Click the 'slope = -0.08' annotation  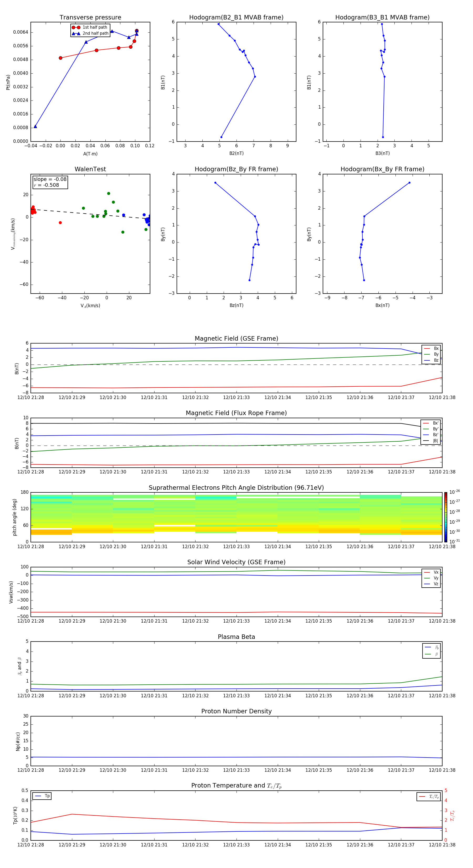(x=50, y=179)
